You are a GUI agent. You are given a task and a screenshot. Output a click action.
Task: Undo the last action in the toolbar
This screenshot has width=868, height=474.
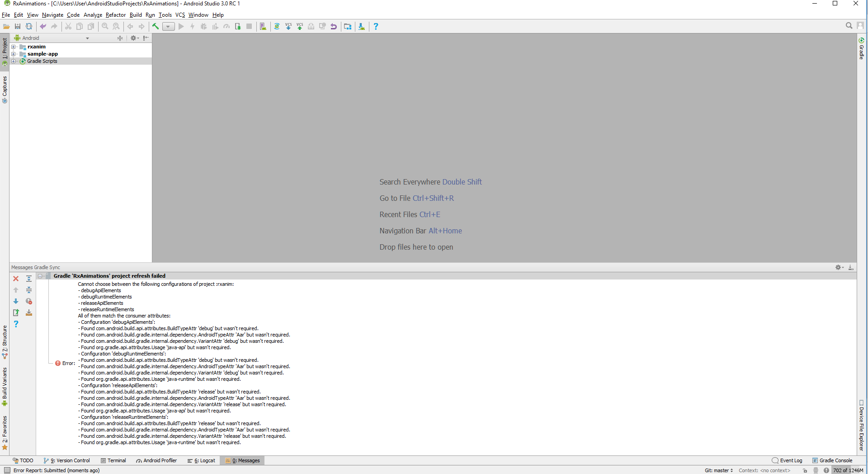pyautogui.click(x=43, y=27)
